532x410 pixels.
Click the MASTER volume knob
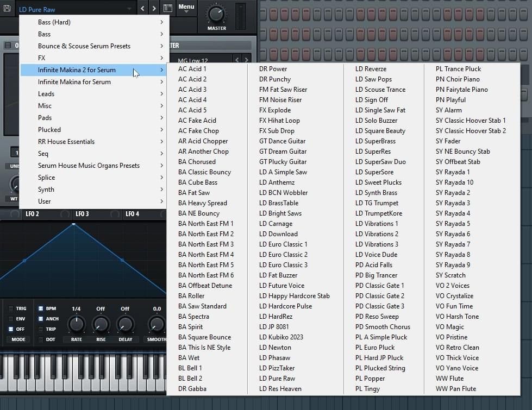pos(216,13)
